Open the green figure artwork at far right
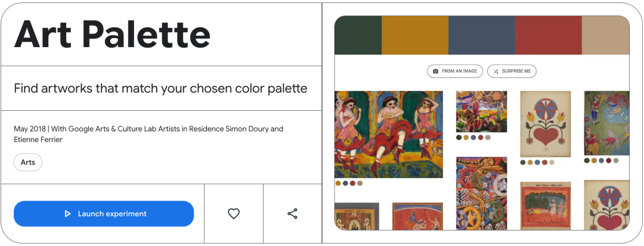The width and height of the screenshot is (644, 246). pyautogui.click(x=606, y=123)
